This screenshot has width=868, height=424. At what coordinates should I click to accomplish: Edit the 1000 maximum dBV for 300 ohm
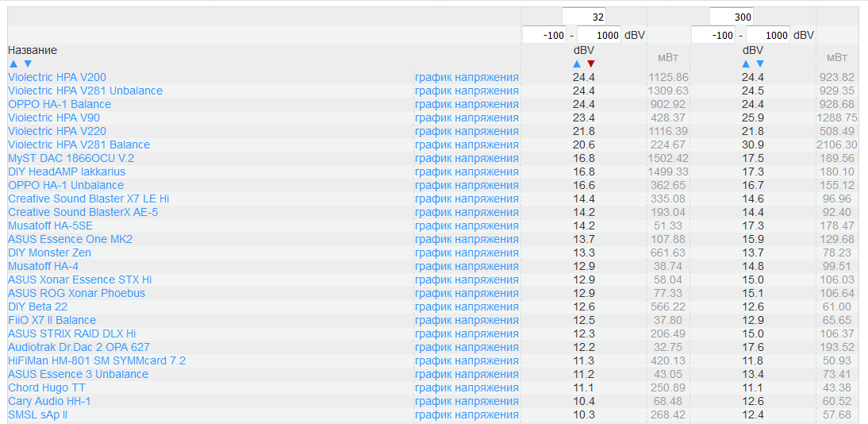768,35
